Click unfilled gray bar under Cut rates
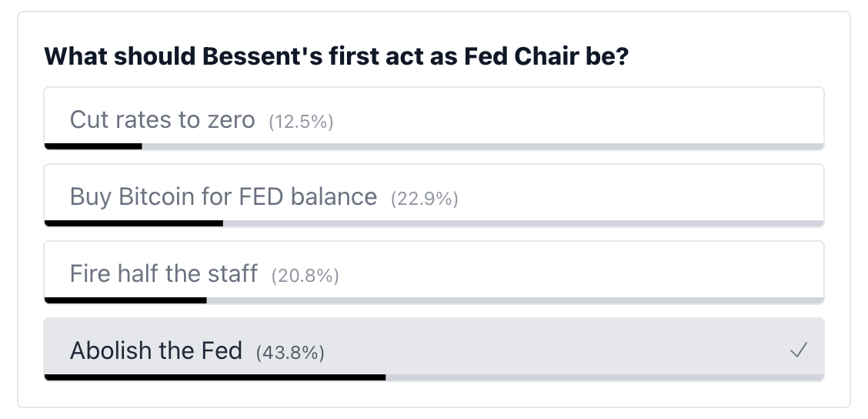 click(x=482, y=146)
